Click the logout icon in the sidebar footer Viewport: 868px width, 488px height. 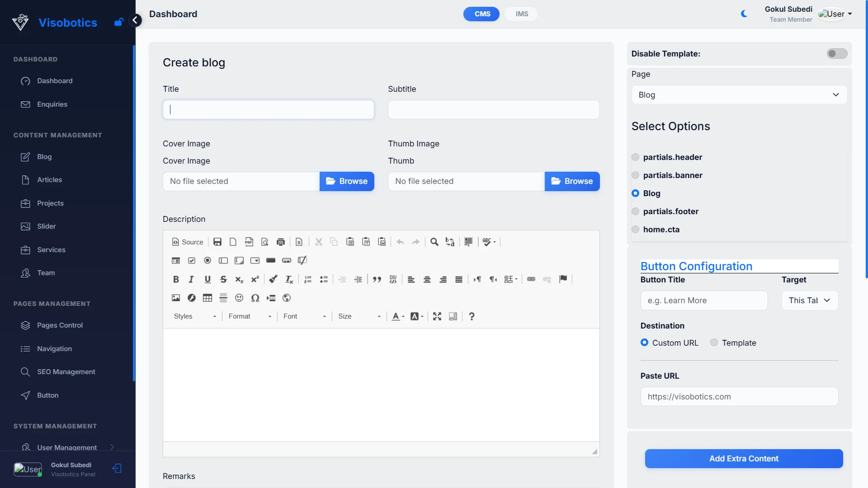pos(117,469)
